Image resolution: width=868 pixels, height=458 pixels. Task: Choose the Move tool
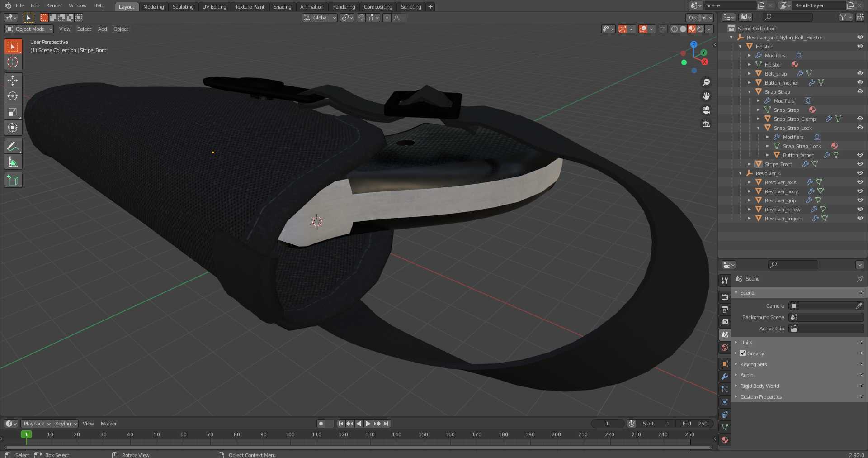coord(13,81)
